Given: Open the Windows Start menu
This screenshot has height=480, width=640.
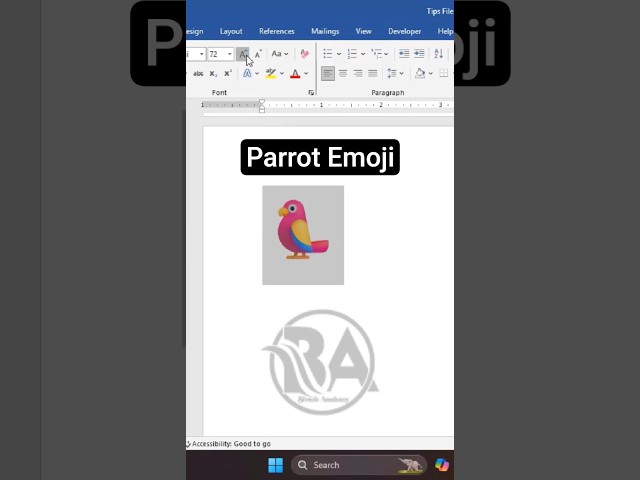Looking at the screenshot, I should point(276,465).
